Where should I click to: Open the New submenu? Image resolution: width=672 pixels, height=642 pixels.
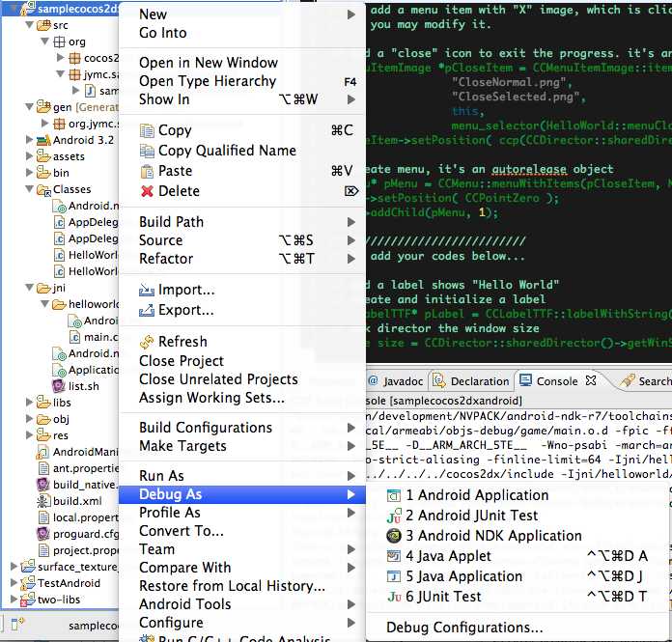pos(242,14)
